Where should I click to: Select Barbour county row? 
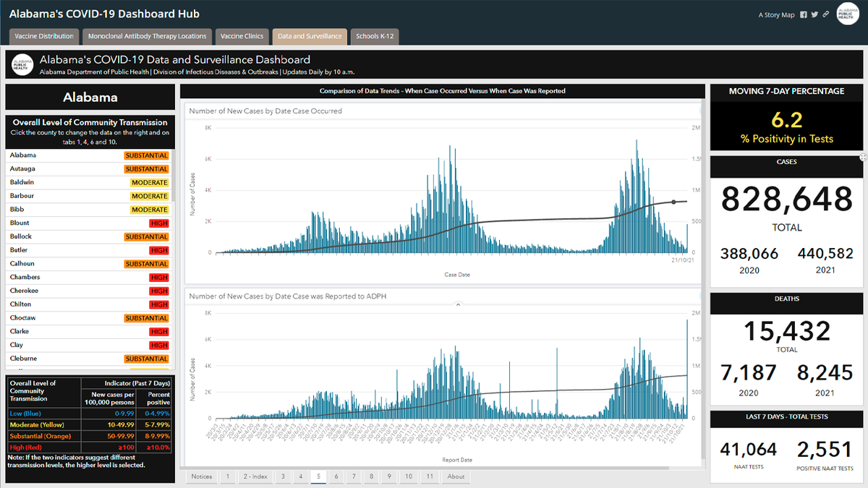(89, 196)
